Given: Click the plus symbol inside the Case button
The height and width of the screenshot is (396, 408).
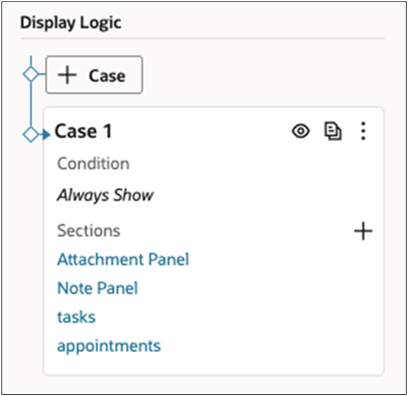Looking at the screenshot, I should [x=67, y=75].
